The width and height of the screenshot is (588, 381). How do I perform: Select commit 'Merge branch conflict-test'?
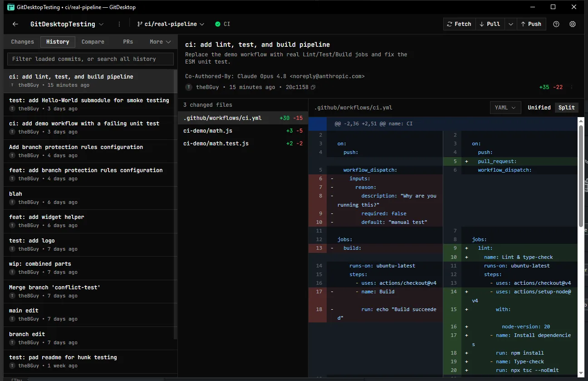click(x=88, y=292)
